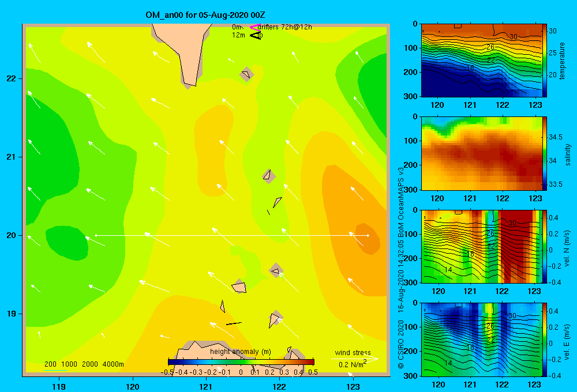
Task: Click the '14' contour label in vel. N panel
Action: tap(448, 270)
